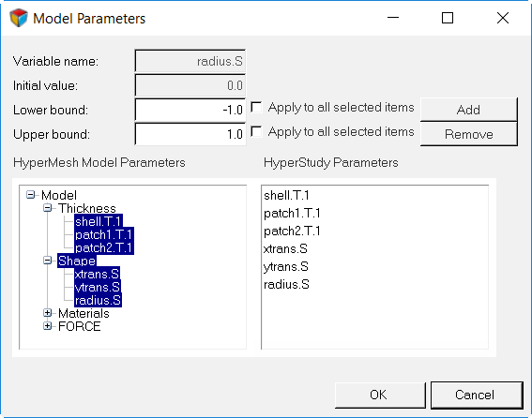Expand the FORCE tree branch
This screenshot has height=418, width=532.
[48, 326]
